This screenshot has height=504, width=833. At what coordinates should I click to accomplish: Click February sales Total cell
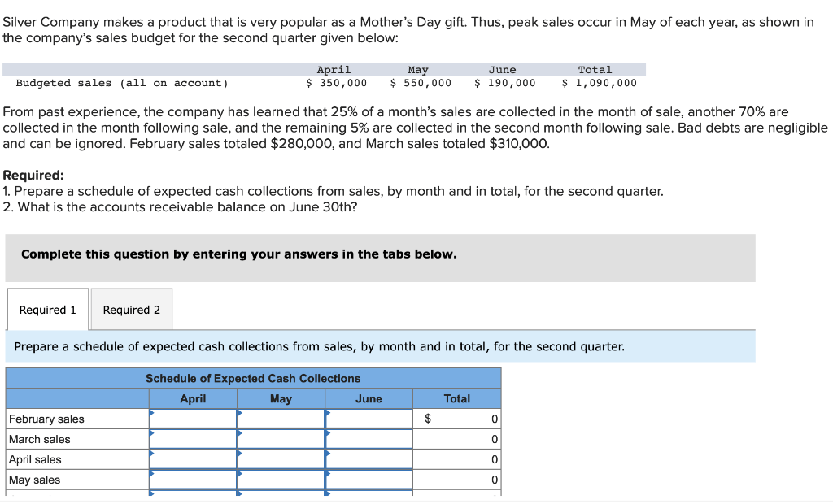coord(457,419)
